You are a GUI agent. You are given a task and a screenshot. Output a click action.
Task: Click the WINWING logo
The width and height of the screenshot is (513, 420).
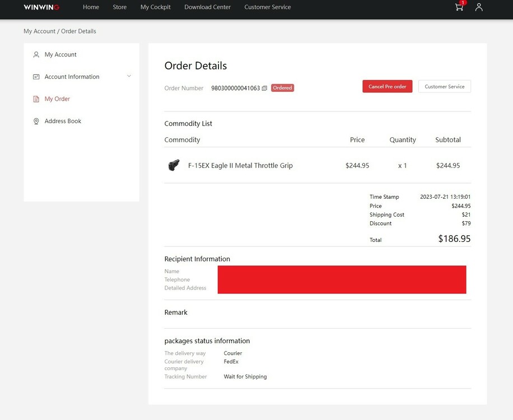tap(41, 7)
